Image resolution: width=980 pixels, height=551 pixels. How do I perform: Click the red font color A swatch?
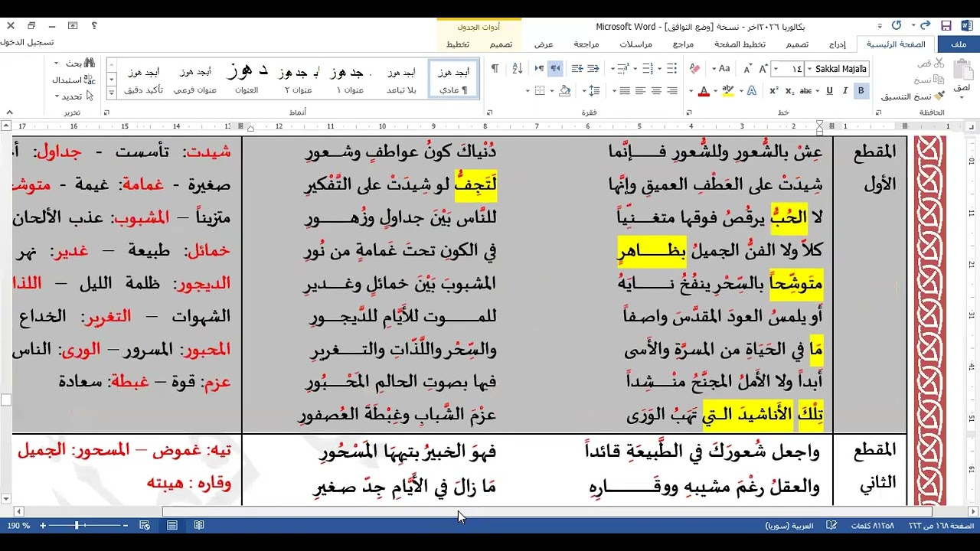click(x=704, y=91)
